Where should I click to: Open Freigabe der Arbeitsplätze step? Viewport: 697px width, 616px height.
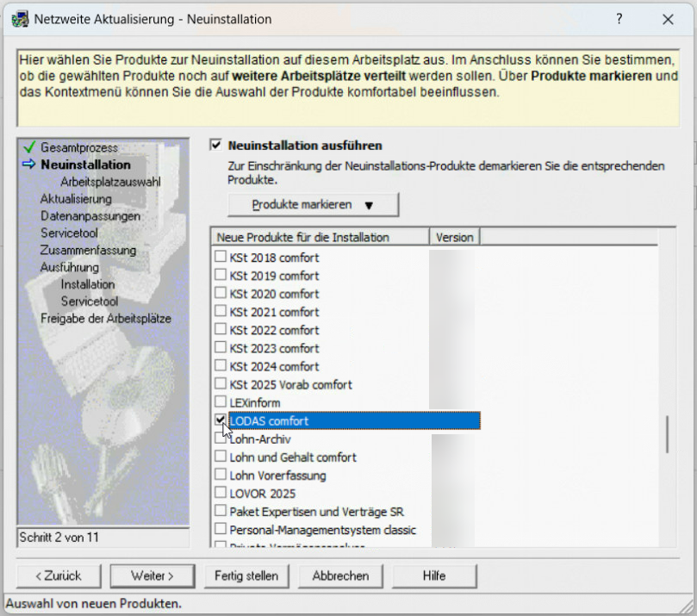[105, 319]
